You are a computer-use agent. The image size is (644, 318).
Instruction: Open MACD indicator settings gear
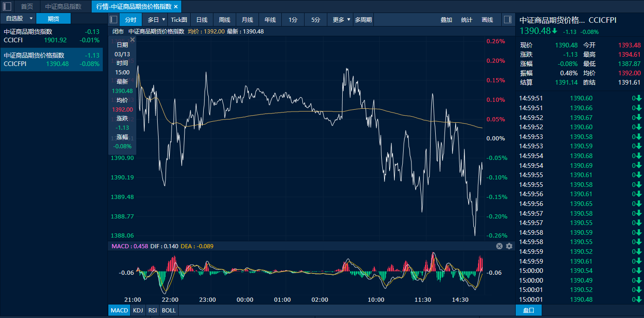509,246
